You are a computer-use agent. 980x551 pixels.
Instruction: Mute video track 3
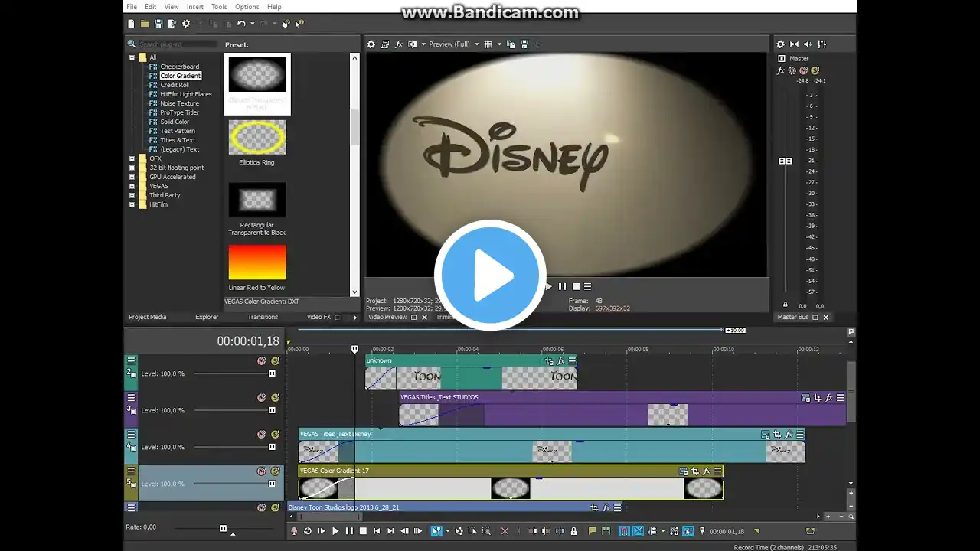tap(261, 398)
